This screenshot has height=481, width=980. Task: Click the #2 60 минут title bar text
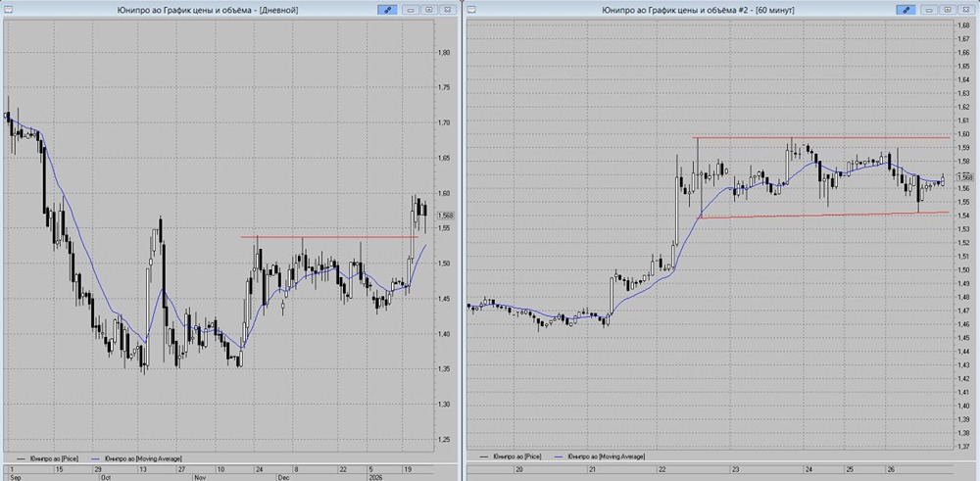(698, 10)
